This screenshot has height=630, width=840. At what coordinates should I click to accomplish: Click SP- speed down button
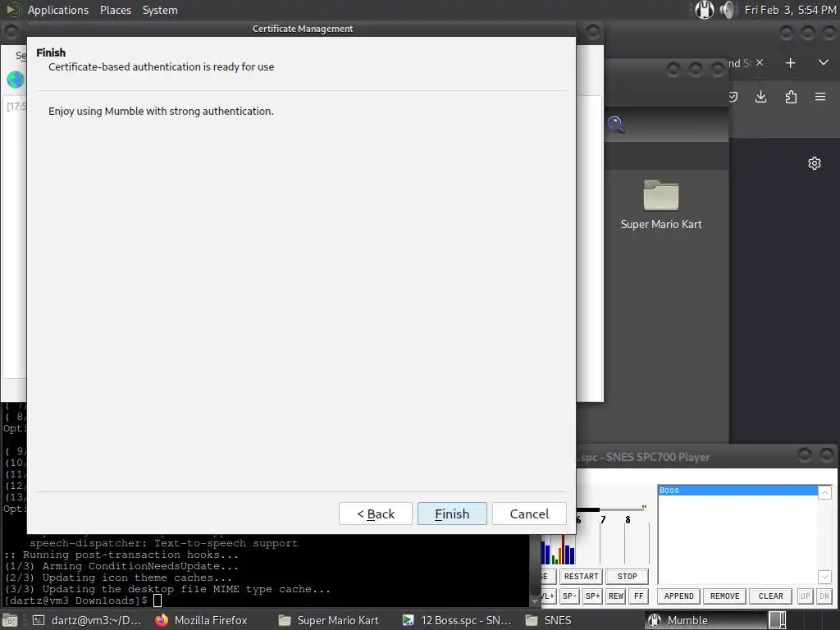569,596
